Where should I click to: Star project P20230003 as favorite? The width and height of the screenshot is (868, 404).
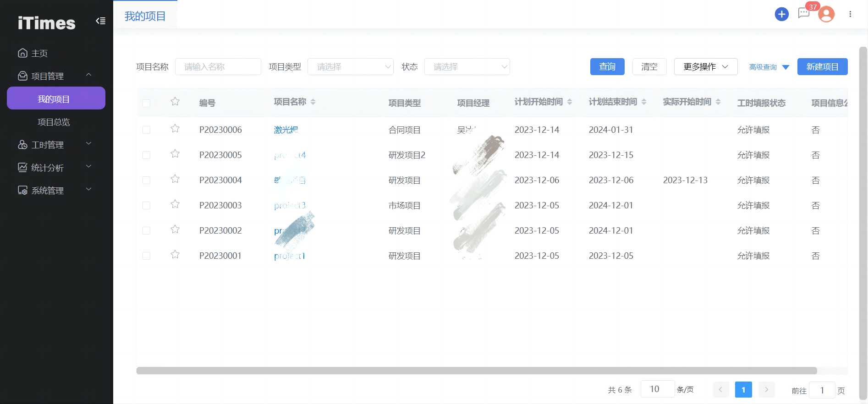tap(175, 204)
